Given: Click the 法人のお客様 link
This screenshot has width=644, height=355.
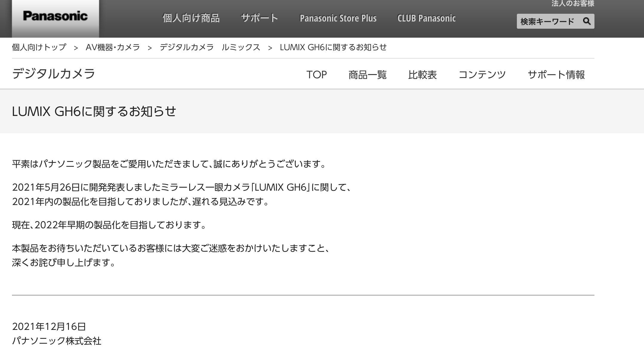Looking at the screenshot, I should [x=573, y=4].
